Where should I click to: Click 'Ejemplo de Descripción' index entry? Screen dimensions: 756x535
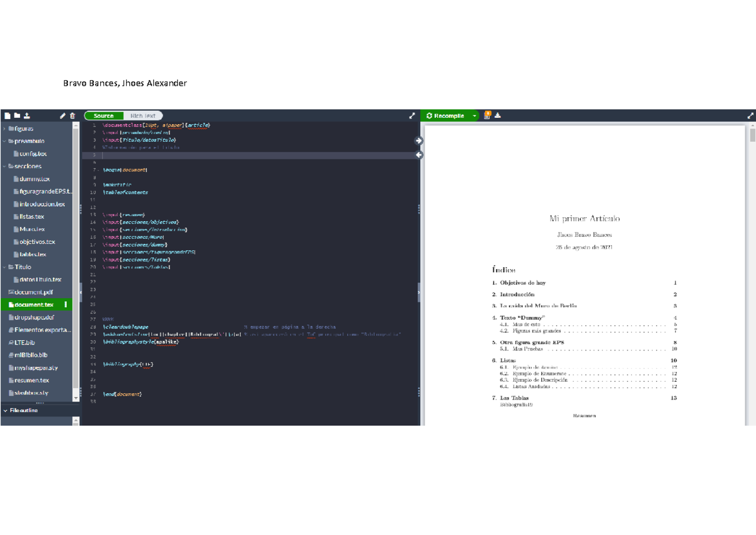pyautogui.click(x=540, y=380)
